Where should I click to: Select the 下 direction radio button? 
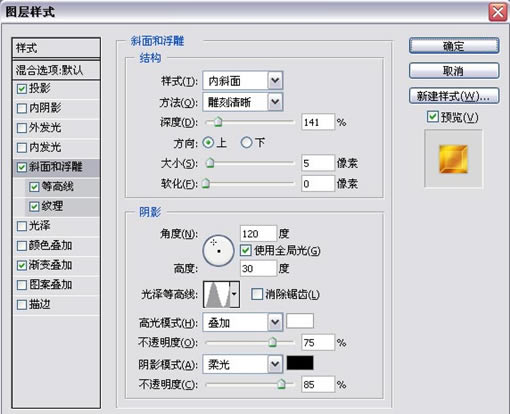pyautogui.click(x=246, y=143)
